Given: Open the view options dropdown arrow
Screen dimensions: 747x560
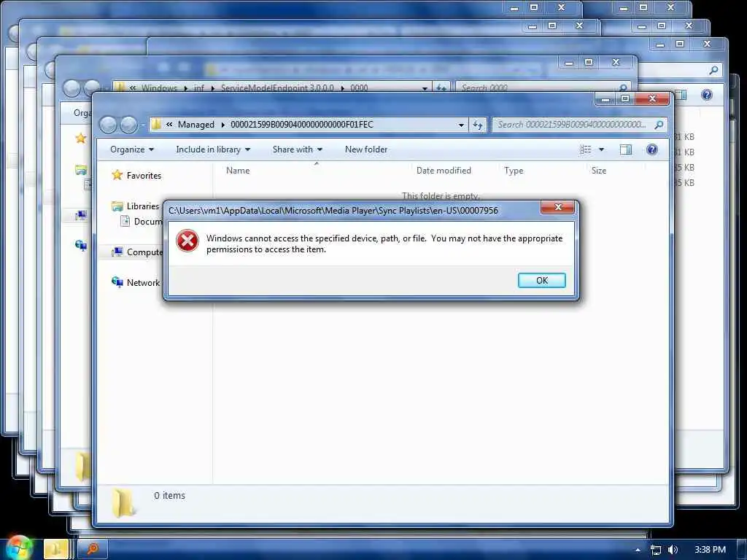Looking at the screenshot, I should click(x=601, y=149).
